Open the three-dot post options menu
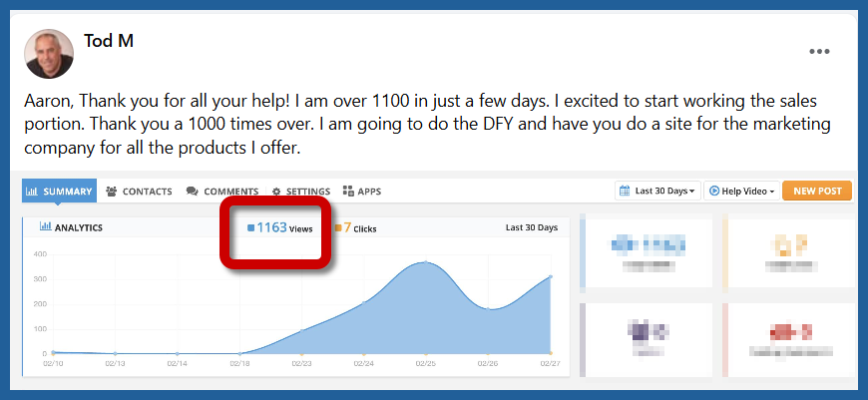The image size is (868, 400). 819,52
